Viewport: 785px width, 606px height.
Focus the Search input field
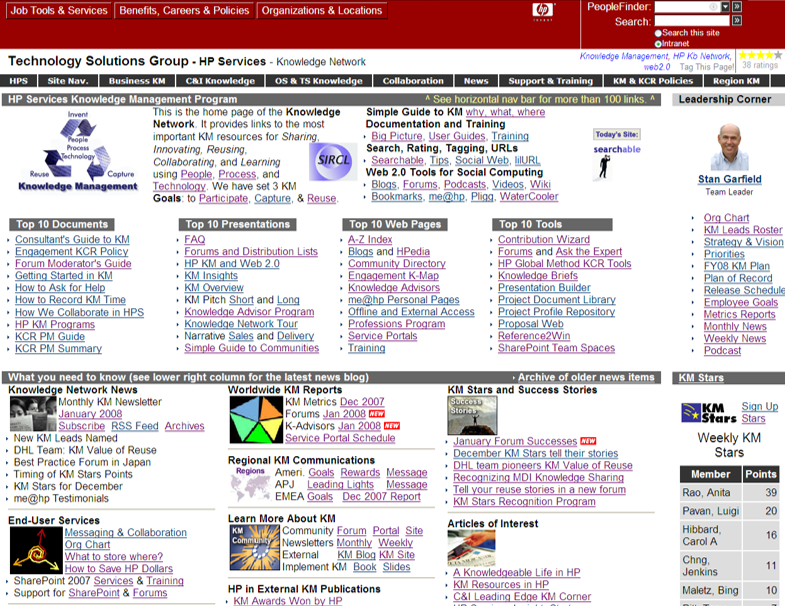(692, 21)
